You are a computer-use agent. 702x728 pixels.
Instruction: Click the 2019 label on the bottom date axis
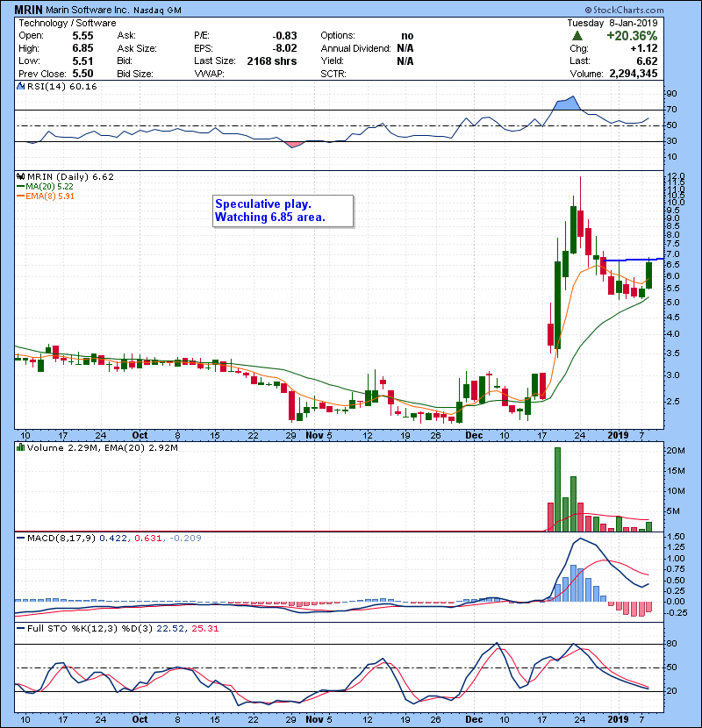(x=618, y=719)
